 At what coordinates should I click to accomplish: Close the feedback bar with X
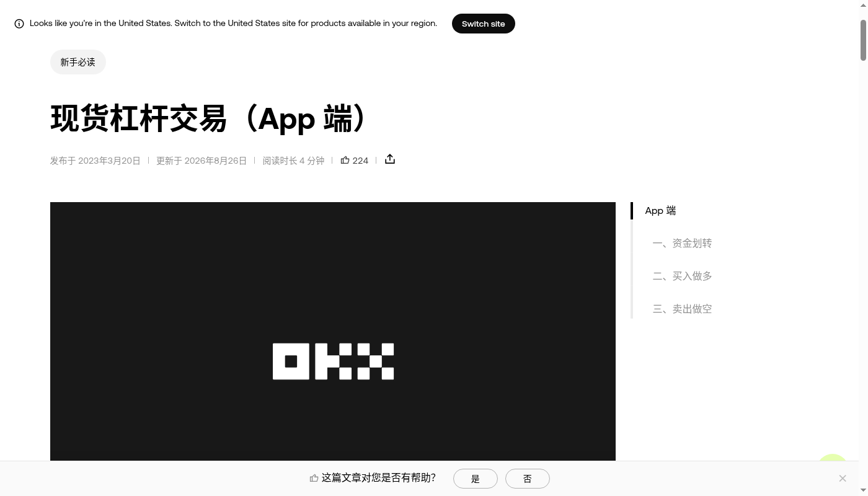point(843,478)
